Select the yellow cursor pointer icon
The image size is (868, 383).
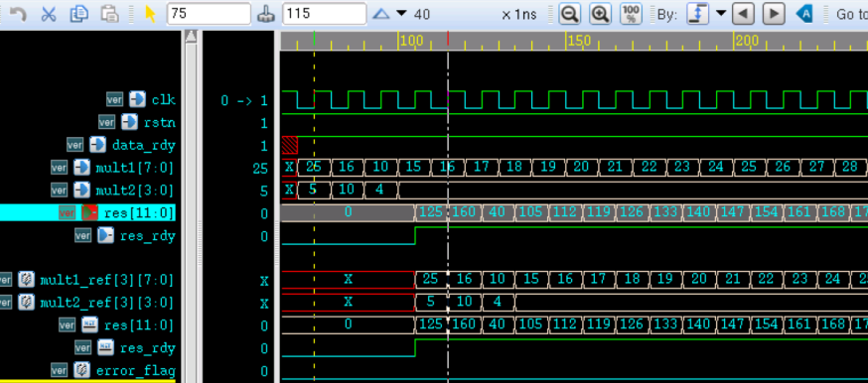coord(150,14)
